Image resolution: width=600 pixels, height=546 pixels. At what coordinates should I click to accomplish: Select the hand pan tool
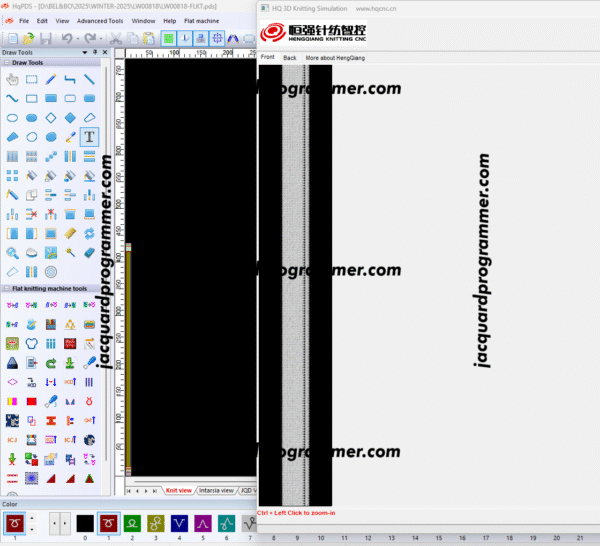click(x=12, y=79)
